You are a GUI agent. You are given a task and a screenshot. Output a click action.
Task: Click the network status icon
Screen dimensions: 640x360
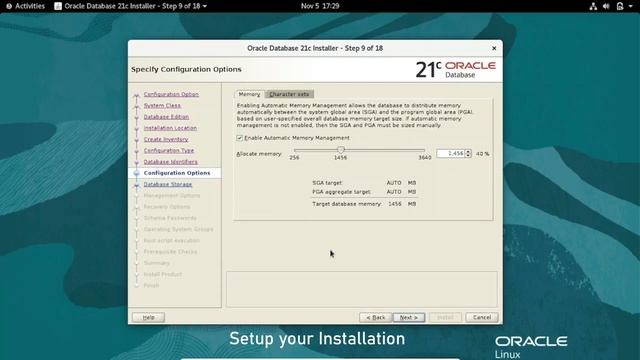point(593,6)
